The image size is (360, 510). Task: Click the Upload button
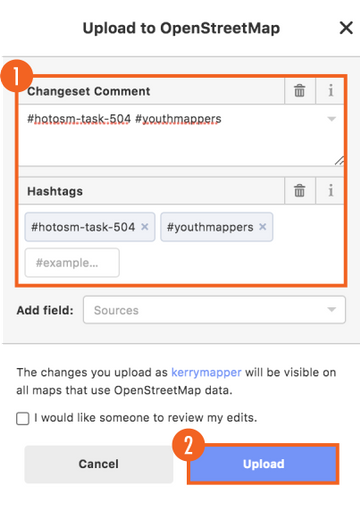[x=263, y=464]
